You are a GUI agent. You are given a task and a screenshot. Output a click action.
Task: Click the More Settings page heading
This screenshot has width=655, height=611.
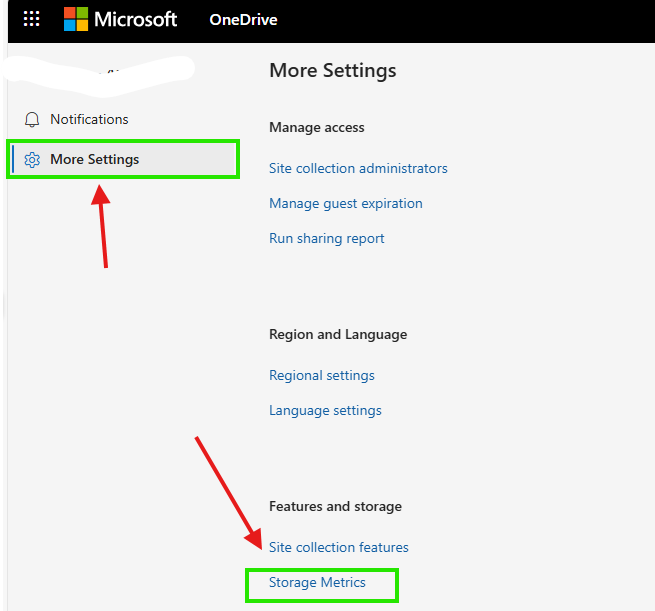tap(333, 71)
